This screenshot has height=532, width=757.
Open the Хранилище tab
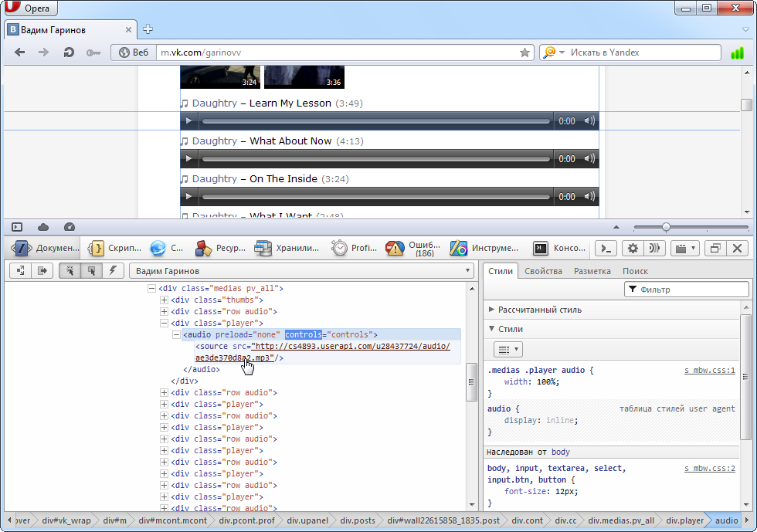click(x=287, y=248)
